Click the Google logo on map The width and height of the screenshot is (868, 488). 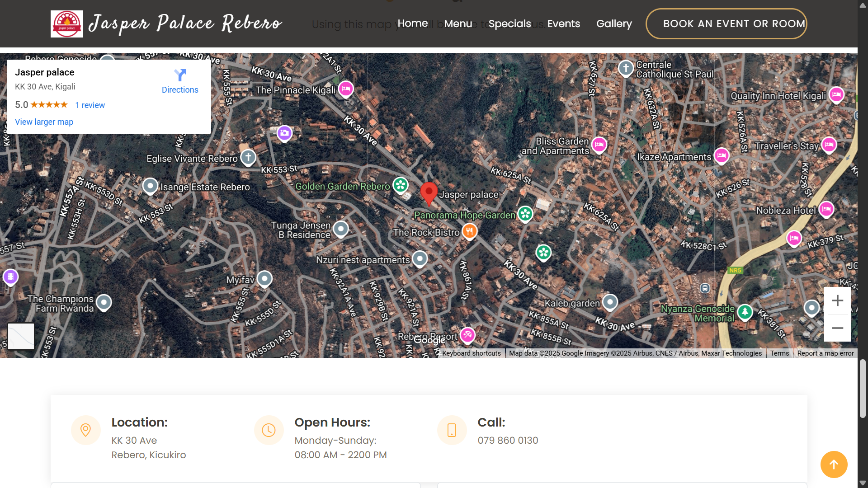429,341
